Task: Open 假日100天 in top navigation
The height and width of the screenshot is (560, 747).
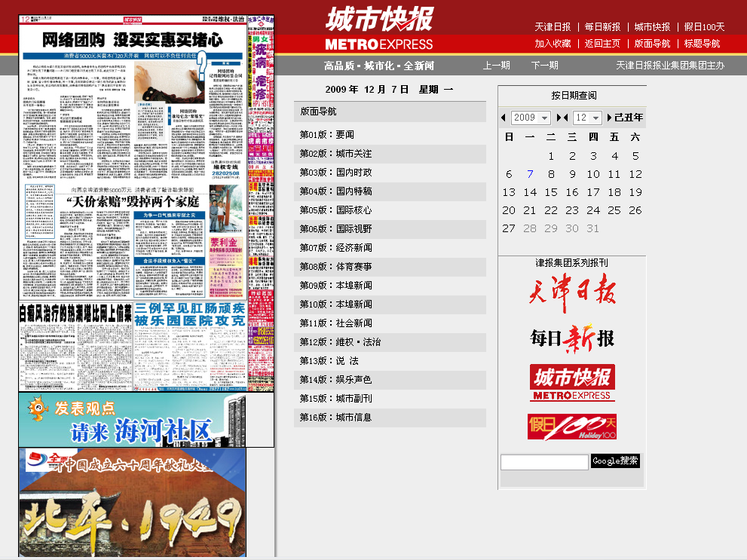Action: pos(704,27)
